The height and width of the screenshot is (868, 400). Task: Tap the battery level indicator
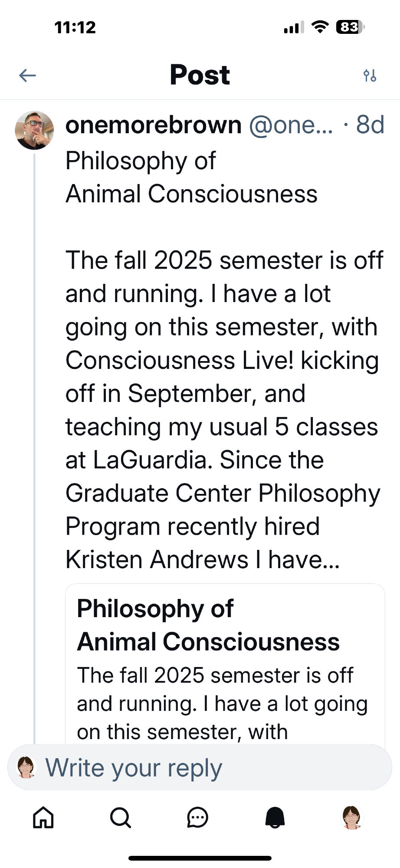350,27
